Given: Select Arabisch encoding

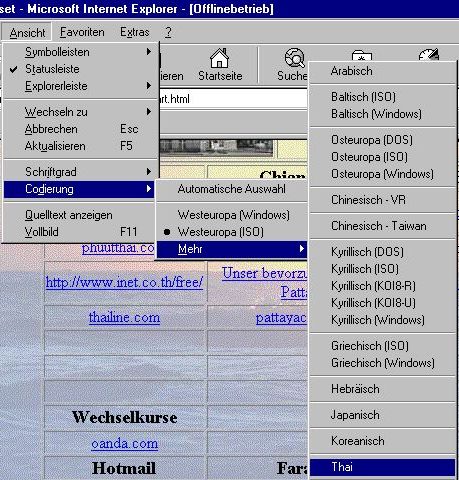Looking at the screenshot, I should click(x=382, y=71).
